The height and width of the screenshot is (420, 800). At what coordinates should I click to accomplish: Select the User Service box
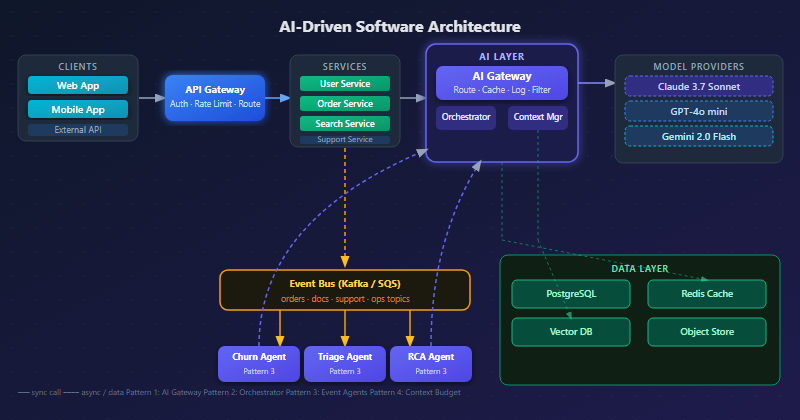pyautogui.click(x=345, y=84)
